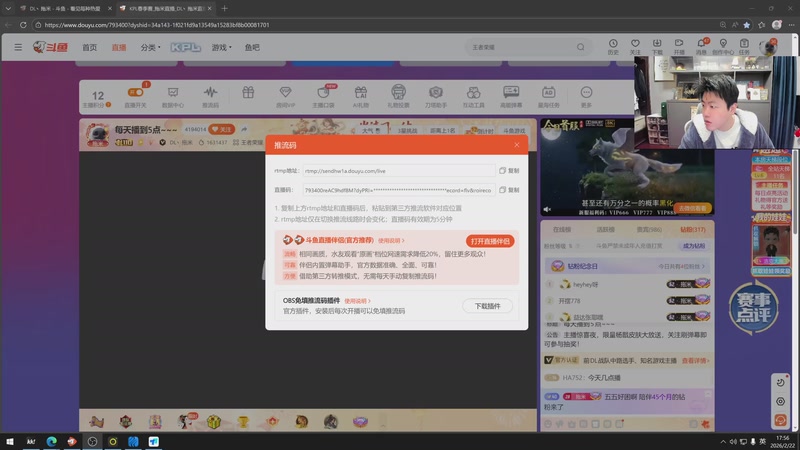Open 礼物投票 icon

398,96
